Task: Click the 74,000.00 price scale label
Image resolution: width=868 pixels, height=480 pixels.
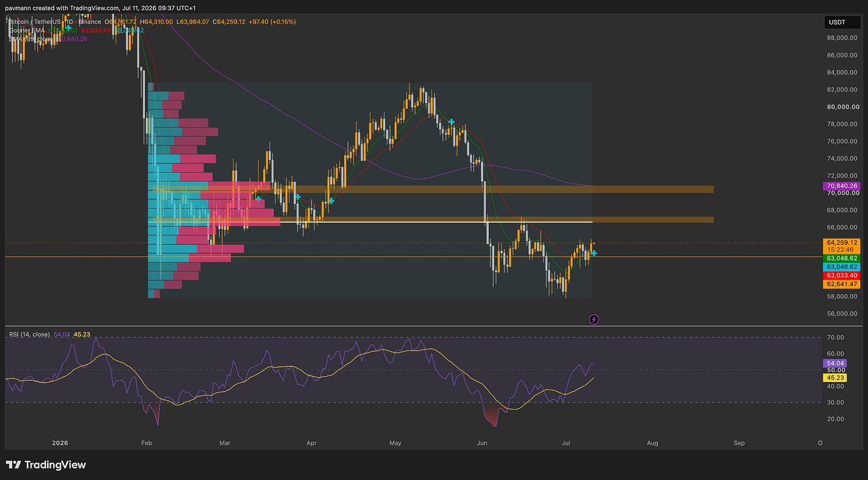Action: coord(841,159)
